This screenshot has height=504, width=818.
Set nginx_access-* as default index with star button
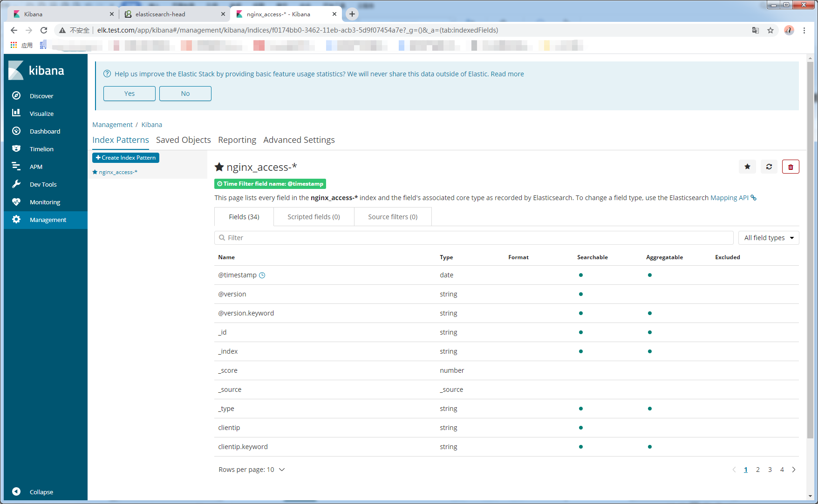(747, 167)
